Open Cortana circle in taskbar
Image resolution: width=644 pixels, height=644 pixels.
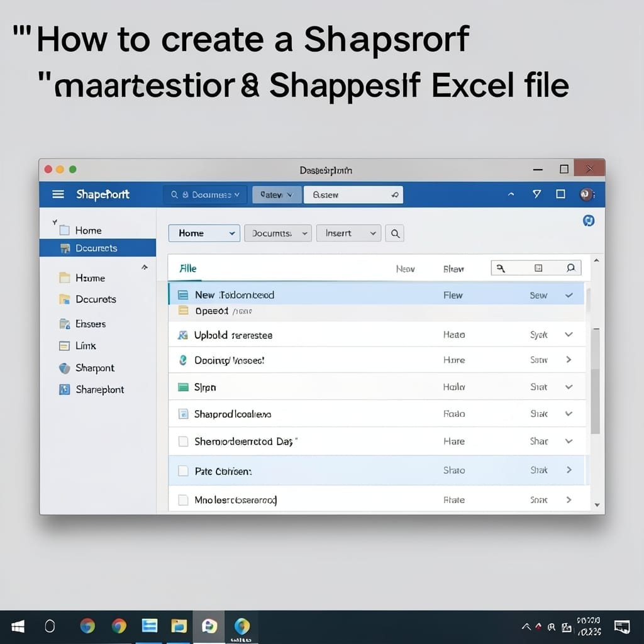[50, 626]
